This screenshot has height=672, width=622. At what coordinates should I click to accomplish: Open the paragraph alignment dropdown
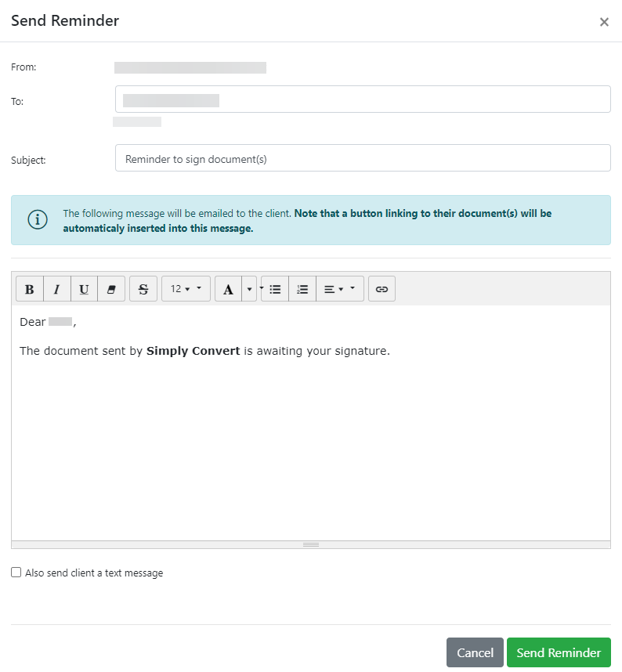click(x=339, y=289)
